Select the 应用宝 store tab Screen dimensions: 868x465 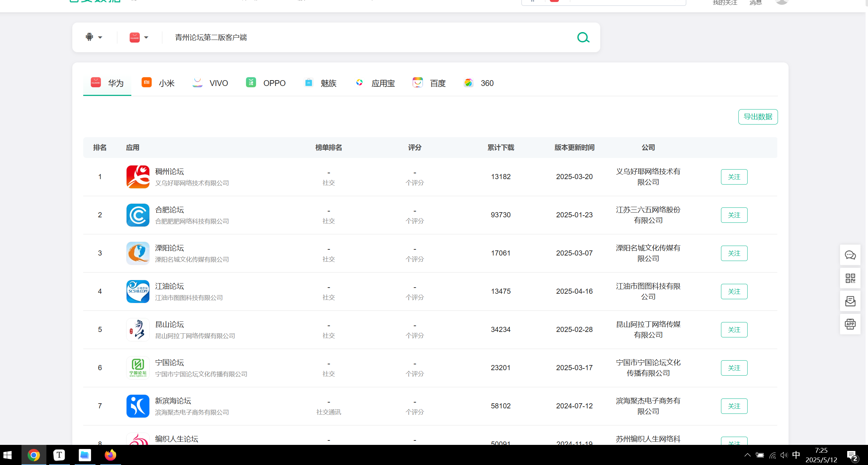pos(375,83)
